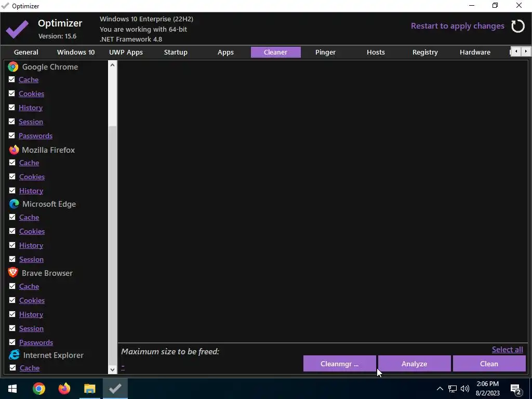This screenshot has width=532, height=399.
Task: Toggle Mozilla Firefox Cache checkbox
Action: point(12,163)
